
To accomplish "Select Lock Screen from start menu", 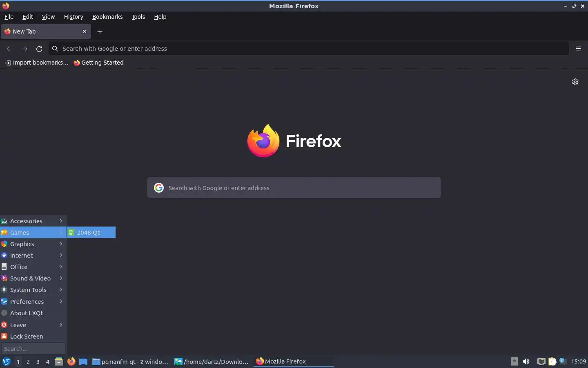I will [33, 336].
